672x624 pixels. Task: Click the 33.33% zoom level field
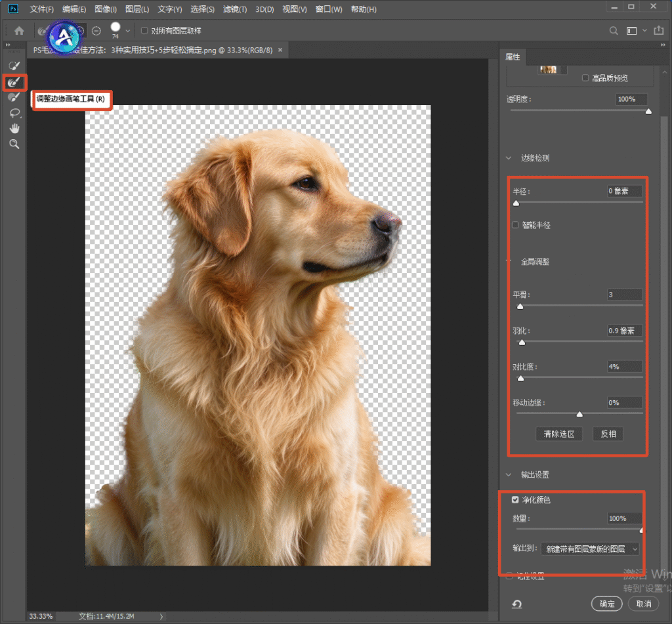(x=41, y=616)
